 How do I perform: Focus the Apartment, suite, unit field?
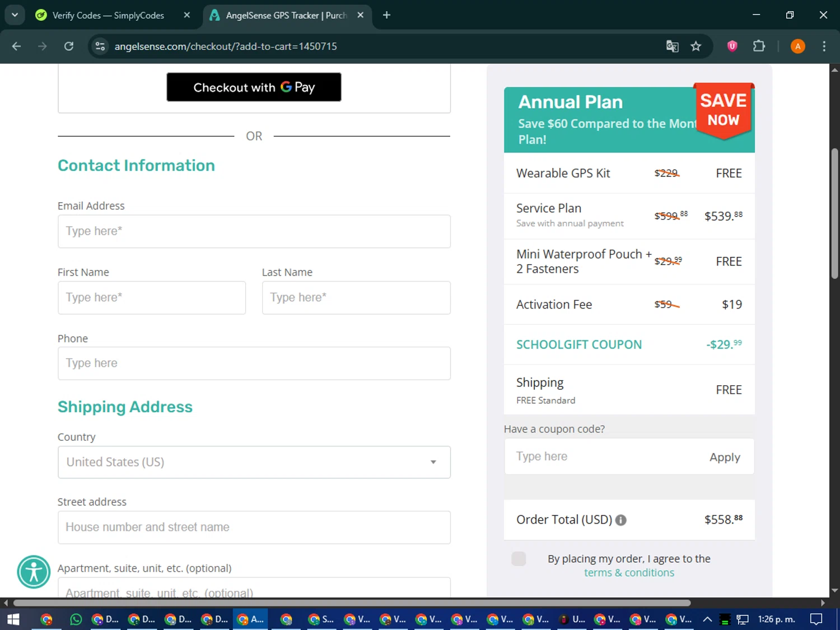coord(254,588)
